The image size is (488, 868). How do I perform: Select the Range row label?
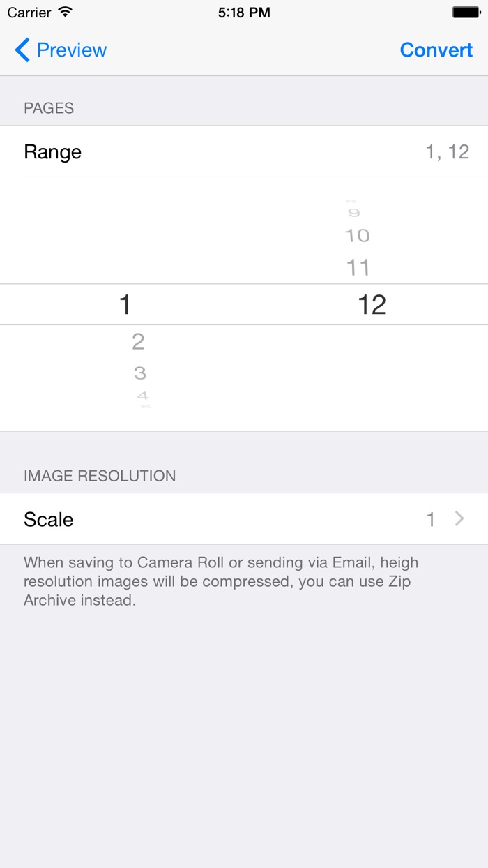53,152
